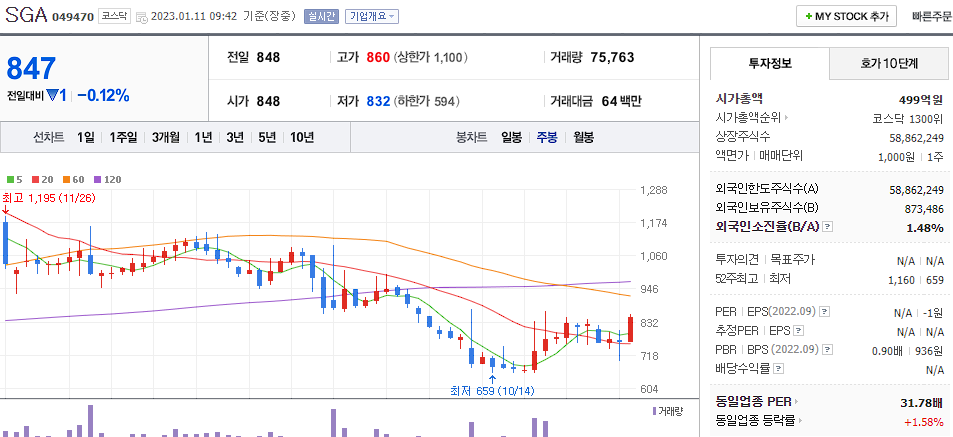This screenshot has width=953, height=437.
Task: Click the 시가총액순위 link
Action: coord(748,118)
